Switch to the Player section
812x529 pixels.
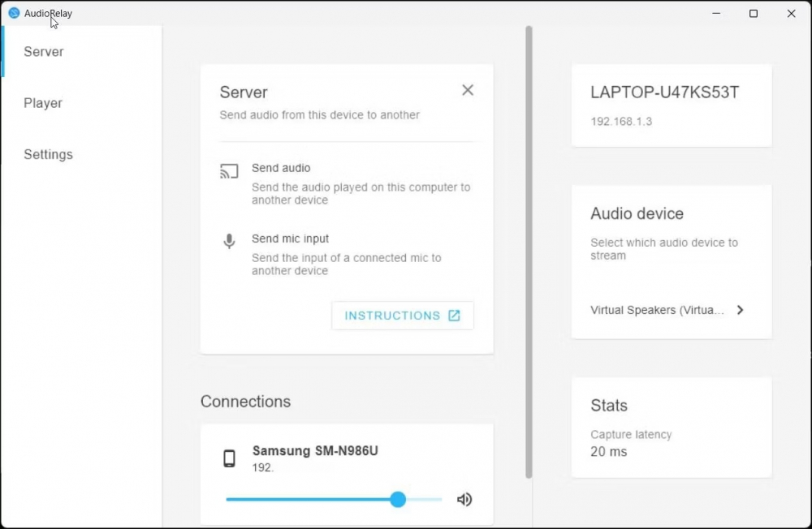click(42, 103)
